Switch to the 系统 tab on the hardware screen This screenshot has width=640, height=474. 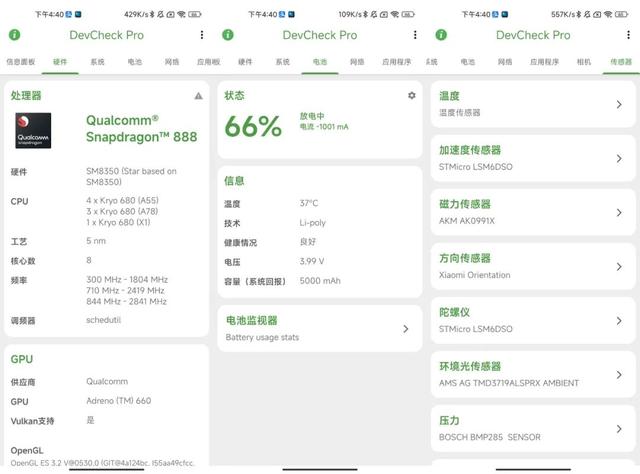(x=97, y=62)
